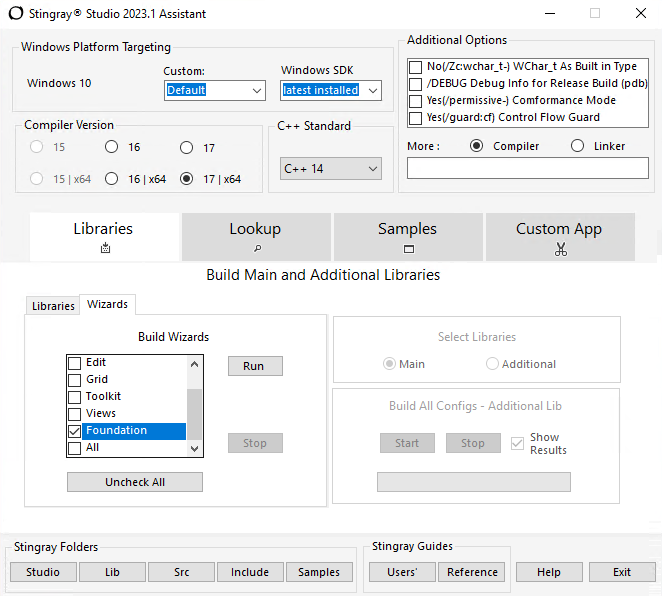Click the More options text field
662x596 pixels.
[x=527, y=168]
